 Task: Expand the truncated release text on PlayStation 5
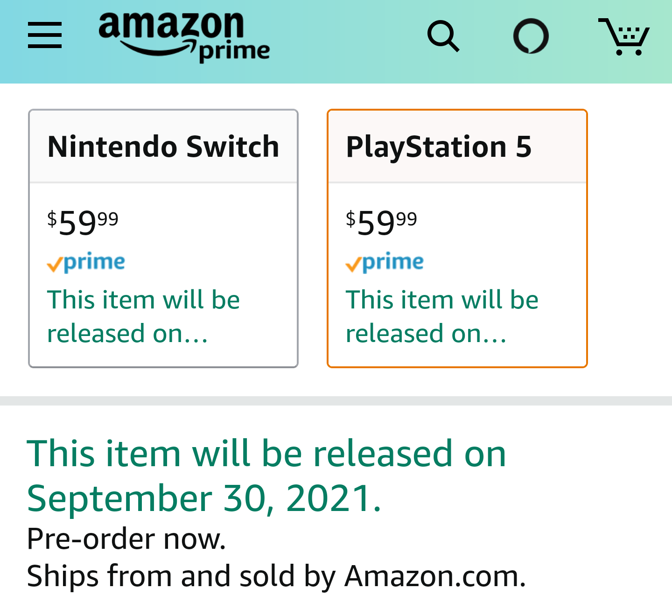[442, 316]
